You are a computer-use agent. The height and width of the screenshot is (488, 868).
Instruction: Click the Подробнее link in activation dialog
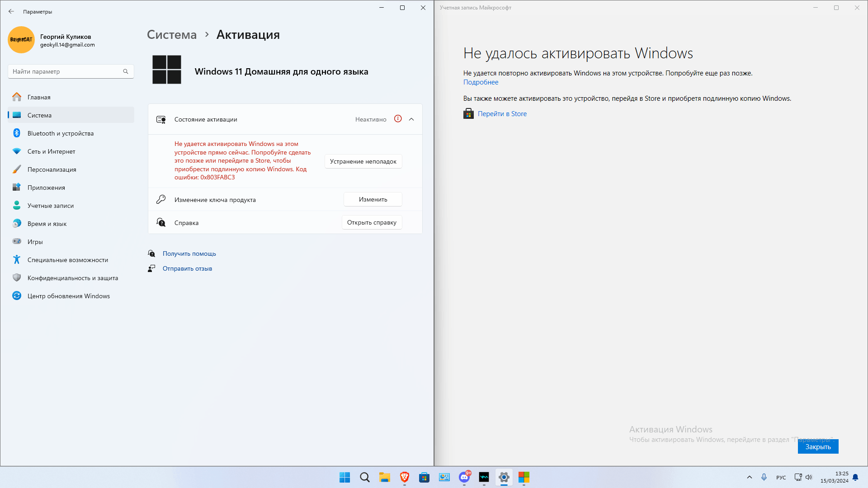point(481,82)
